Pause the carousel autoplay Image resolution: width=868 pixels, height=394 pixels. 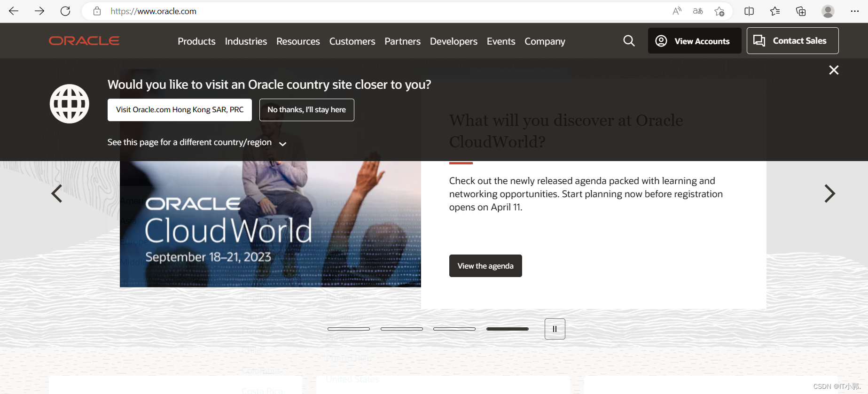click(x=555, y=329)
